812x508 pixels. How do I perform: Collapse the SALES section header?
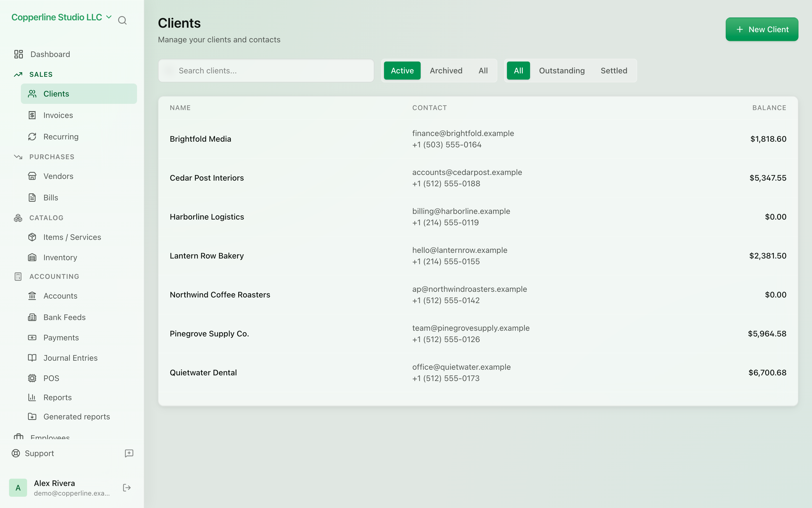point(41,75)
